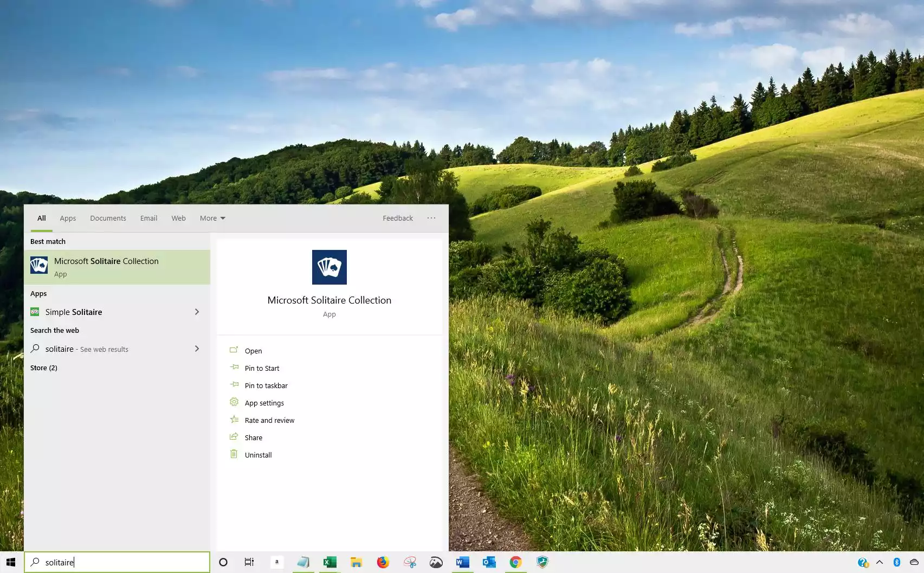Screen dimensions: 924x573
Task: Click the magnifier icon in the search box
Action: [x=35, y=562]
